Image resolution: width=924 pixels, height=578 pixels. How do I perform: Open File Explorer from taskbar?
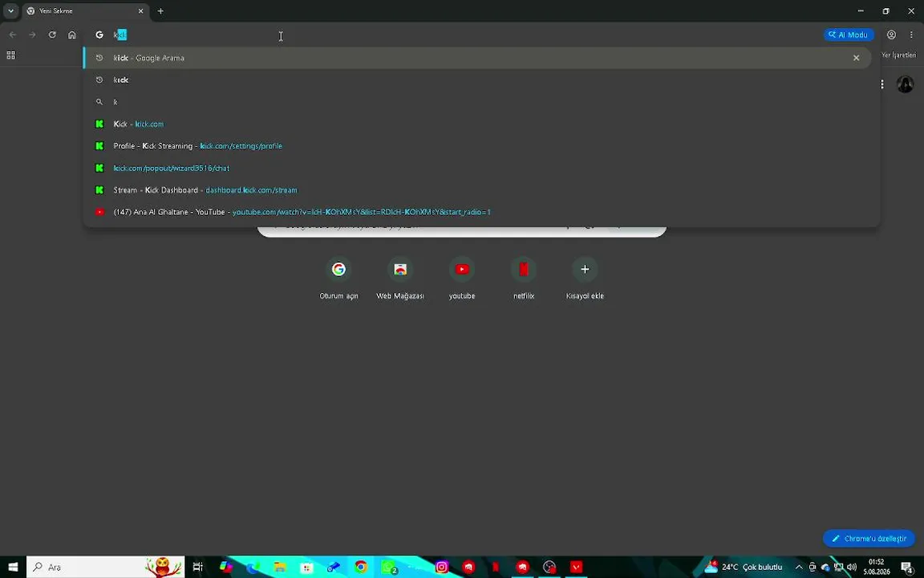[280, 567]
